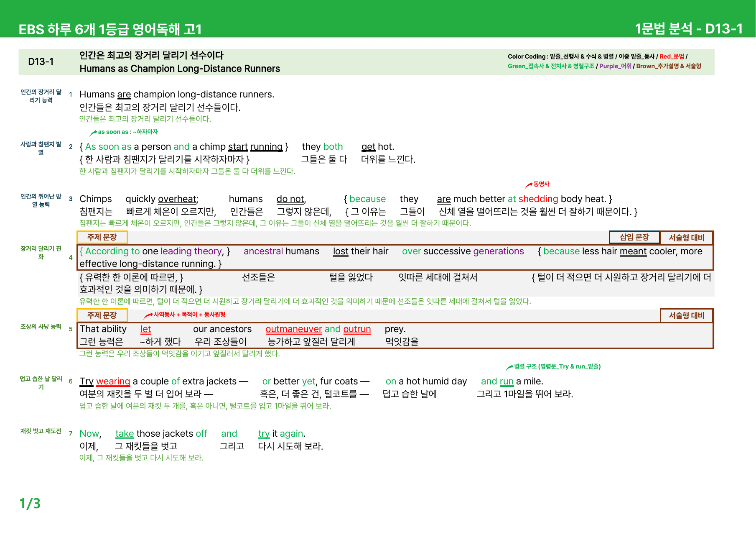Click the red word 'shedding'
Viewport: 756px width, 535px height.
538,199
